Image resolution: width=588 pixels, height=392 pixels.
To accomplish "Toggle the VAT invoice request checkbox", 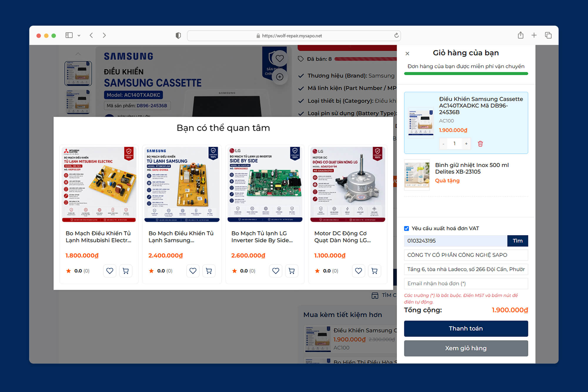I will click(407, 228).
